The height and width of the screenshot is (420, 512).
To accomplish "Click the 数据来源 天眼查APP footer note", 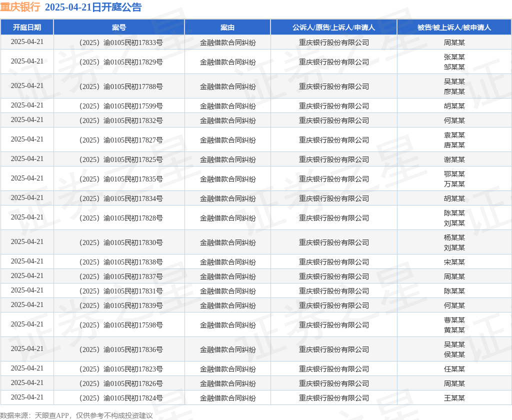I will coord(76,415).
